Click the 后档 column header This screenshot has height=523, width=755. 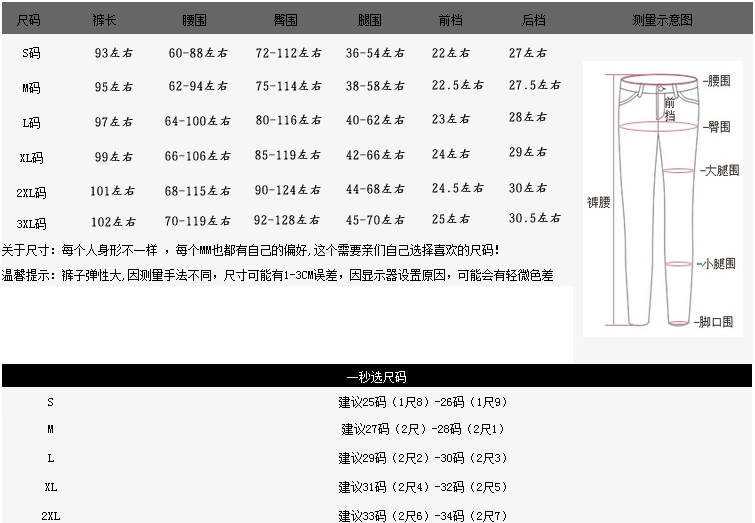(x=534, y=20)
